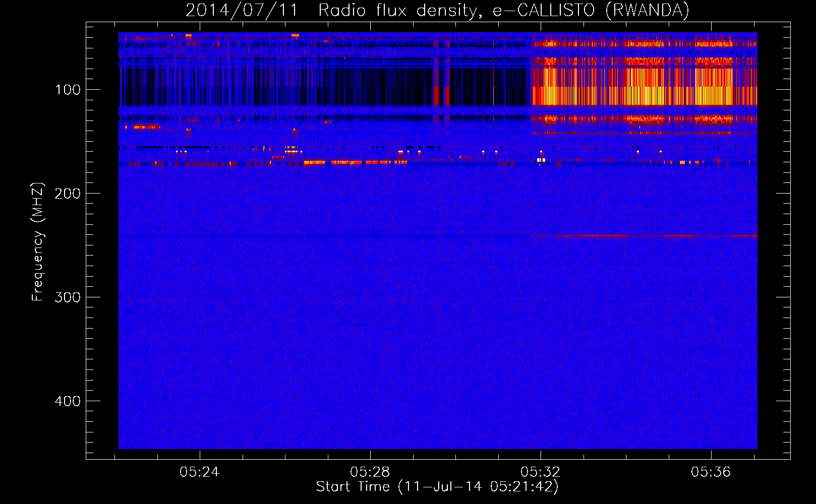The width and height of the screenshot is (816, 504).
Task: Select the 400 frequency tick label
Action: 68,401
